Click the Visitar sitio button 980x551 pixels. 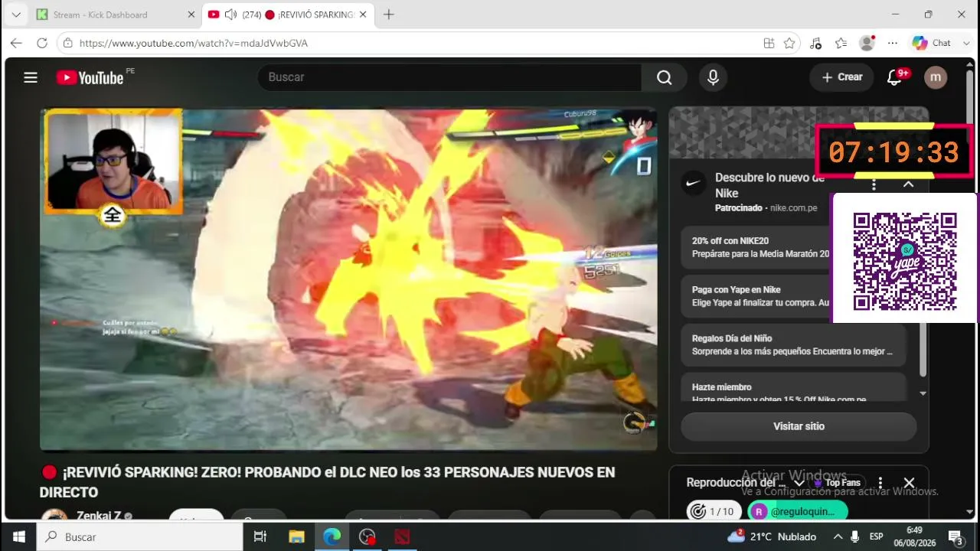799,426
